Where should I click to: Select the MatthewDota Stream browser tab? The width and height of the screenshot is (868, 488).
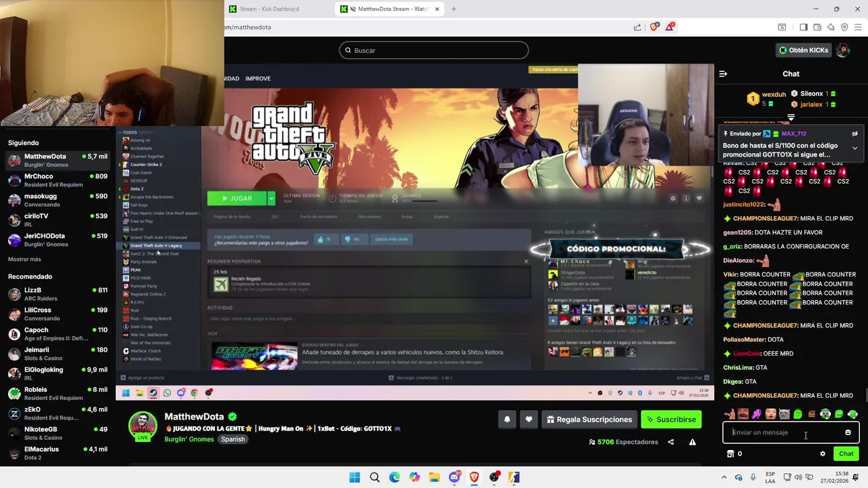tap(390, 9)
